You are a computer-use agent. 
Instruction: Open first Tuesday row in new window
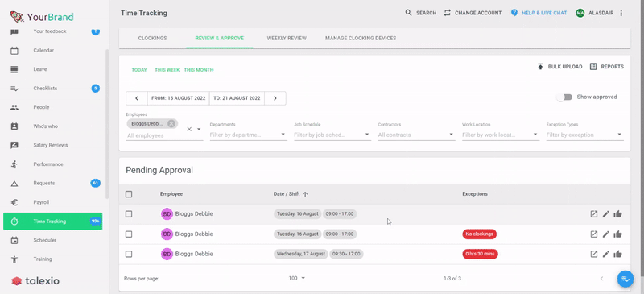[594, 213]
